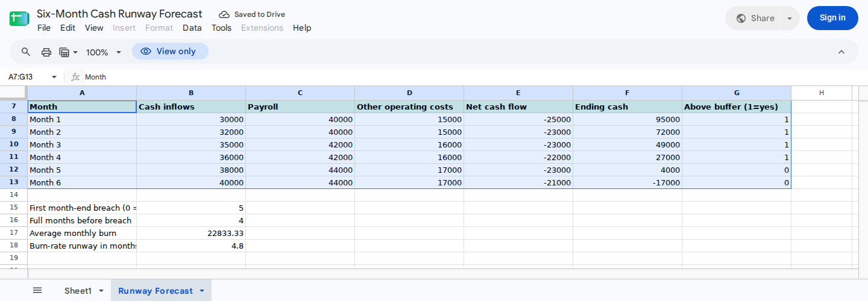Click the cell with value -21000
Screen dimensions: 868x301
click(x=518, y=182)
